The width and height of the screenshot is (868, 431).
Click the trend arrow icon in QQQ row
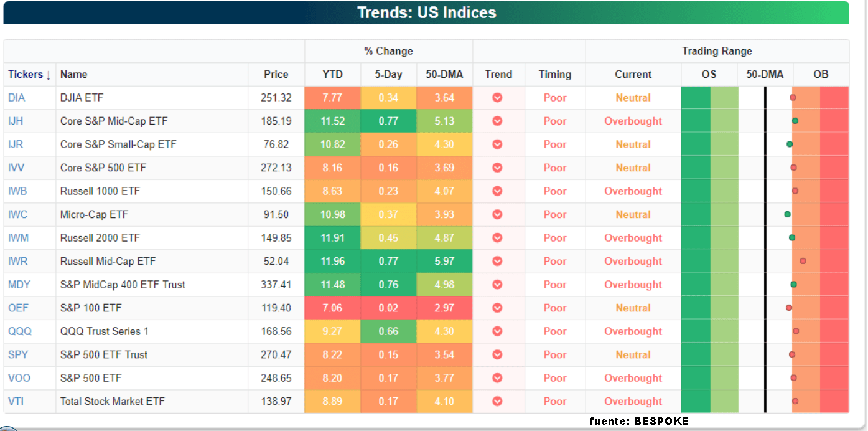coord(497,331)
